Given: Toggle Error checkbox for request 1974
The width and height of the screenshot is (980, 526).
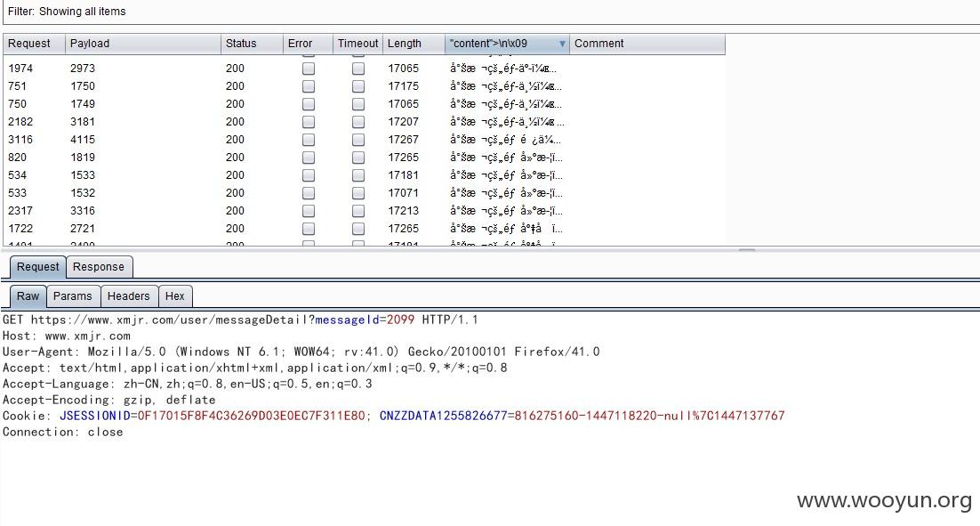Looking at the screenshot, I should tap(308, 69).
